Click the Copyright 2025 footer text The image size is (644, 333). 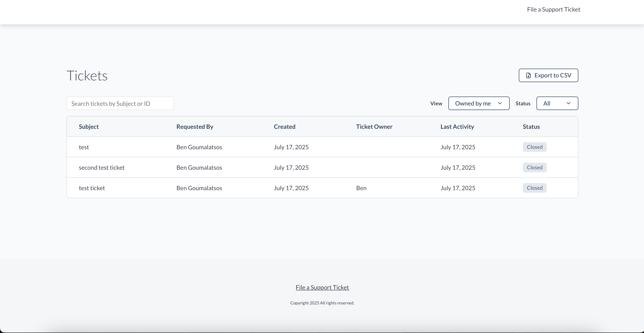point(322,303)
